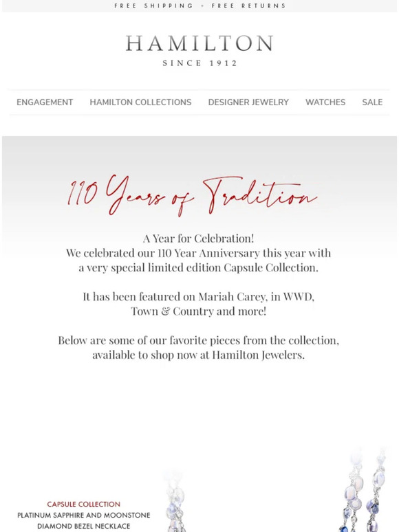Click the 110 Years of Tradition heading
This screenshot has width=399, height=532.
pyautogui.click(x=192, y=195)
